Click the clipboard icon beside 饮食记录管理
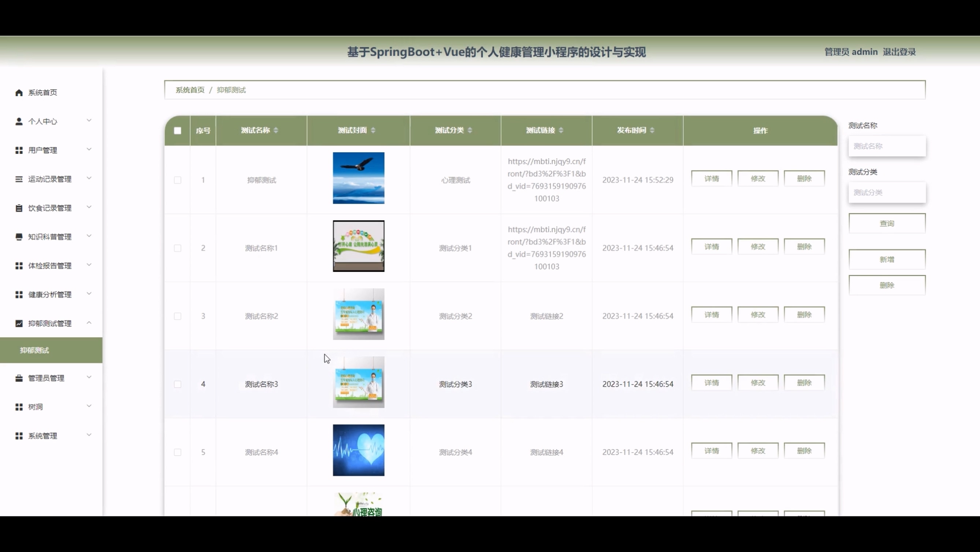980x552 pixels. [19, 208]
